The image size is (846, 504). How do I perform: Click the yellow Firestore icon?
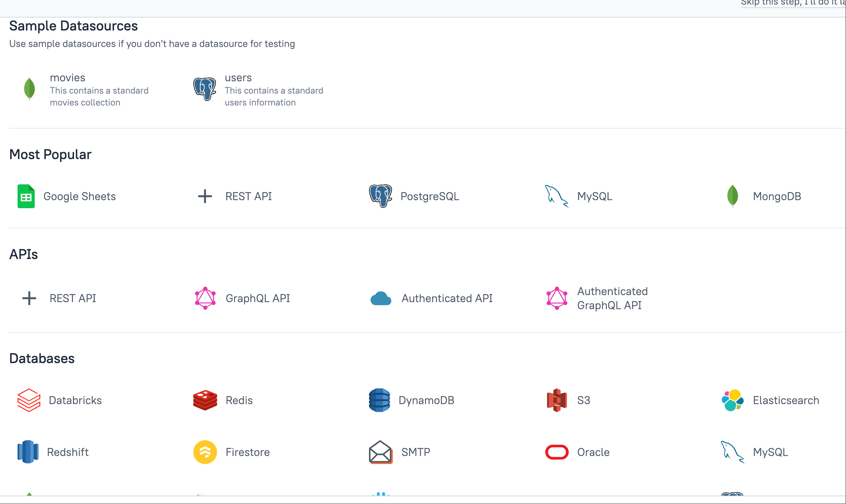[x=205, y=452]
